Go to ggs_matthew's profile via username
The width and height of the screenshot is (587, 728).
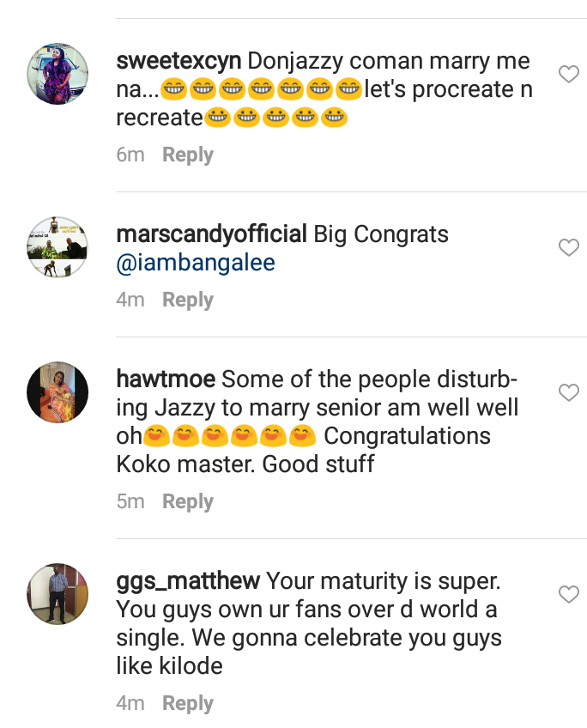[188, 581]
